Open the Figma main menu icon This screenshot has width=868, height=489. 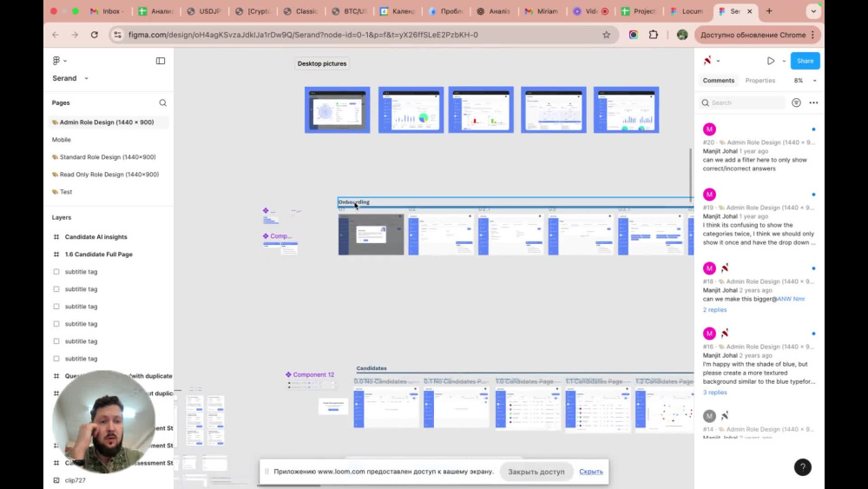[56, 60]
